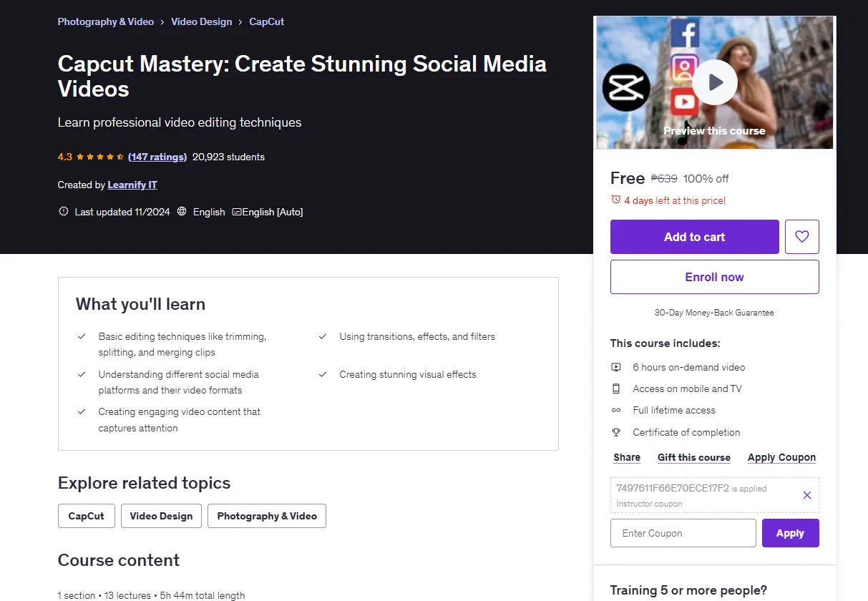Remove applied coupon with X icon
Viewport: 868px width, 601px height.
point(806,495)
